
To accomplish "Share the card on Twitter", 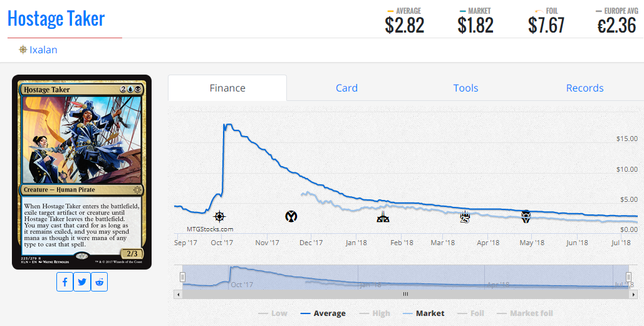I will click(82, 282).
